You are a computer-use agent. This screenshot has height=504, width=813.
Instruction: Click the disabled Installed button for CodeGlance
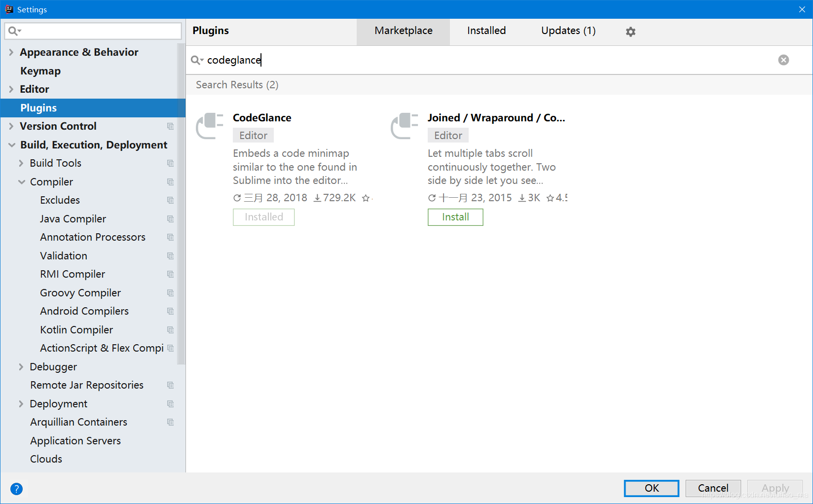(264, 217)
